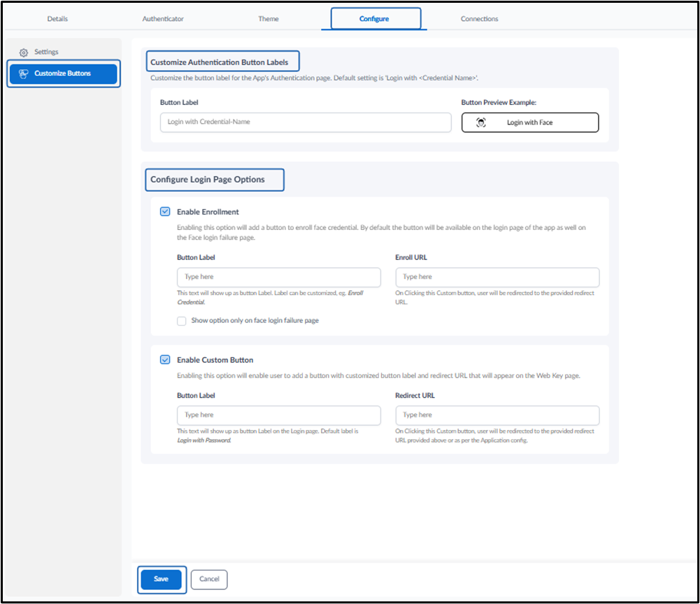This screenshot has height=604, width=700.
Task: Click the Button Preview Example label
Action: (x=499, y=102)
